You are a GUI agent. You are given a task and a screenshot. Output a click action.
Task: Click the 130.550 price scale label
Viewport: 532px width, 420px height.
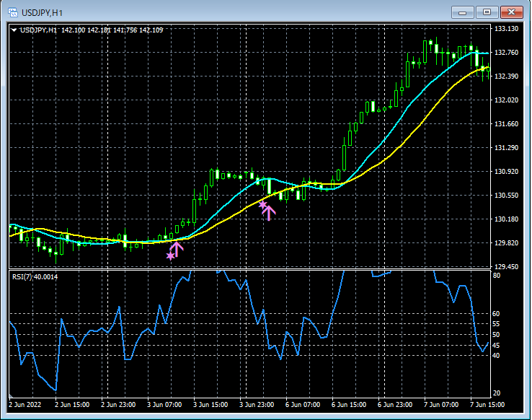pos(506,196)
